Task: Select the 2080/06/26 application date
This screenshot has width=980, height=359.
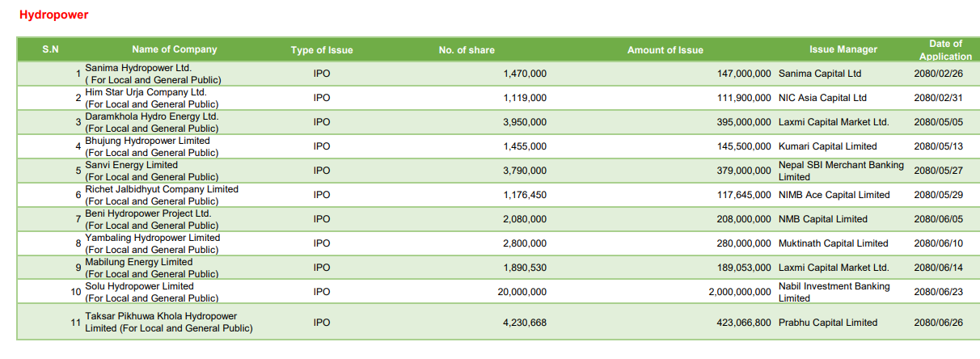Action: [939, 323]
